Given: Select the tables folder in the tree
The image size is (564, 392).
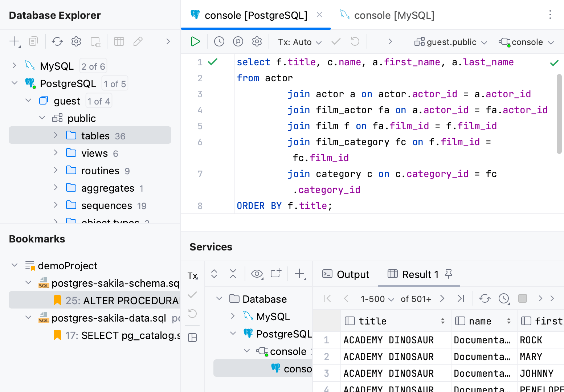Looking at the screenshot, I should pyautogui.click(x=95, y=135).
